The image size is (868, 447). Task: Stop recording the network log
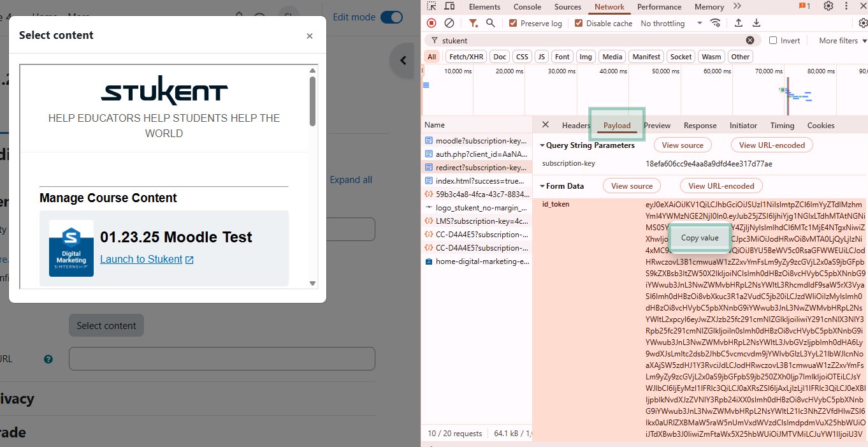pyautogui.click(x=431, y=23)
